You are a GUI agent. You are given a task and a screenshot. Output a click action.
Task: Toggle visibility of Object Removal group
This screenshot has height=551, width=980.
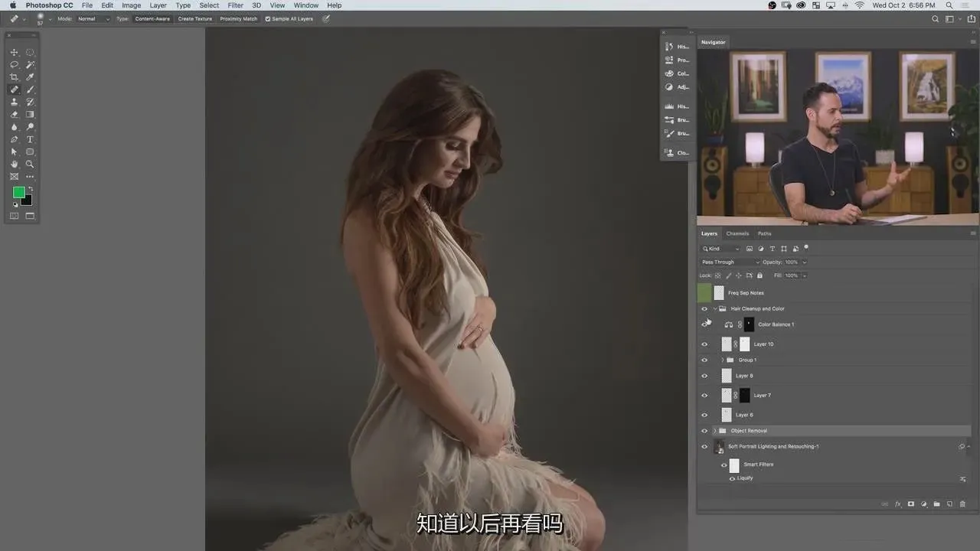[x=704, y=431]
